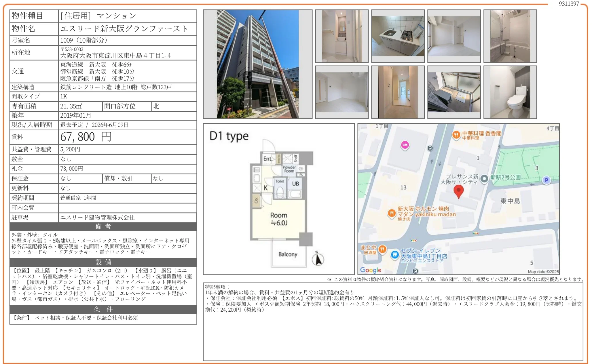Open the yakiniku madan restaurant marker

(x=391, y=214)
